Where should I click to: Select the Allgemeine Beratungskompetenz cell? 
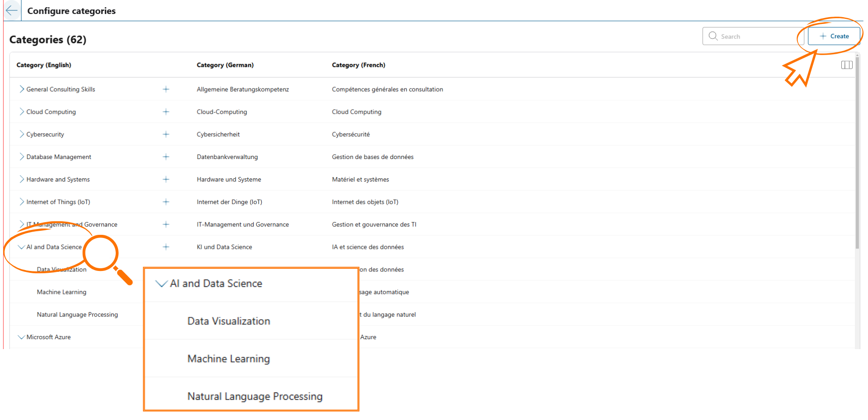243,89
